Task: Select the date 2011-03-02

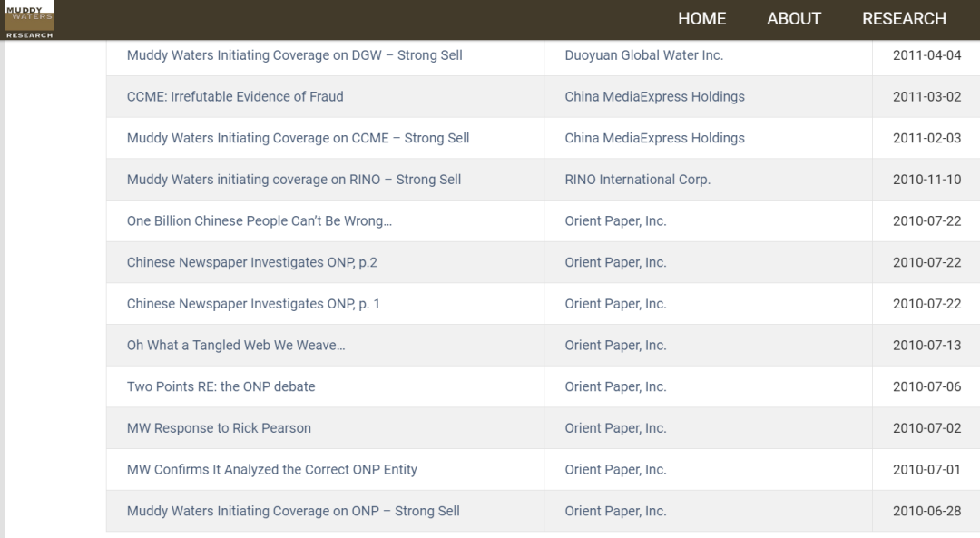Action: (x=926, y=96)
